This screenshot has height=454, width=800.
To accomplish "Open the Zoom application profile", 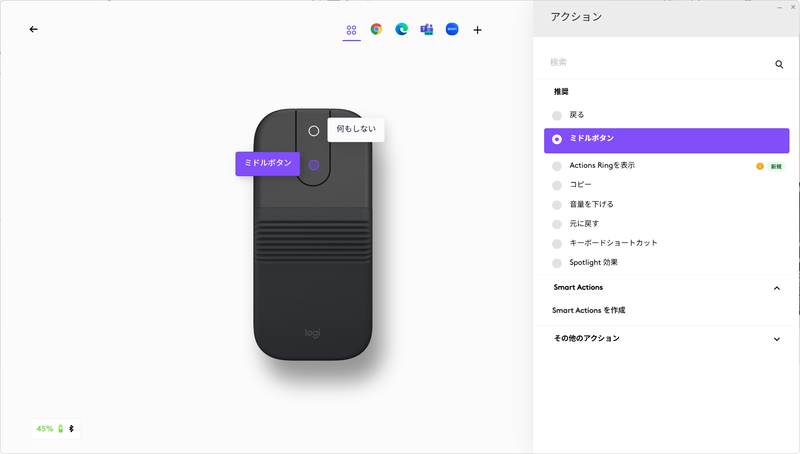I will pos(452,29).
